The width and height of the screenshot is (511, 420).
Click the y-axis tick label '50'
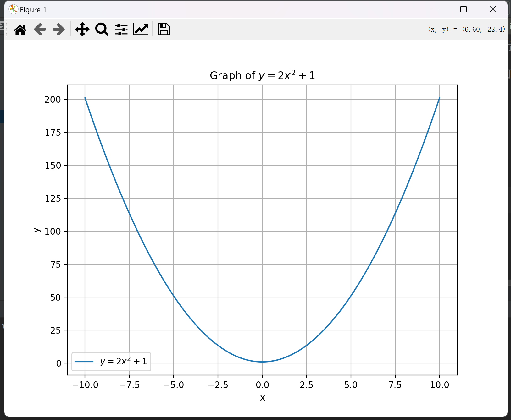click(x=56, y=297)
